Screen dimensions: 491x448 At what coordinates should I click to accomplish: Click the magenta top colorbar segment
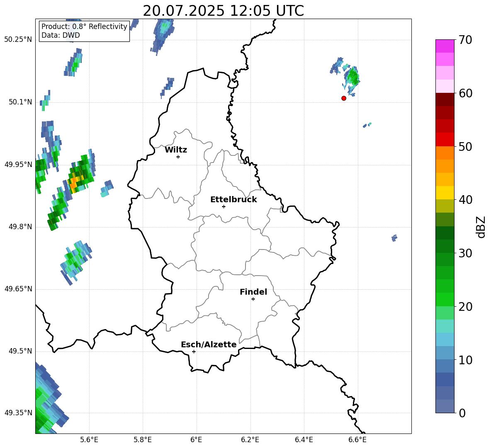click(445, 46)
